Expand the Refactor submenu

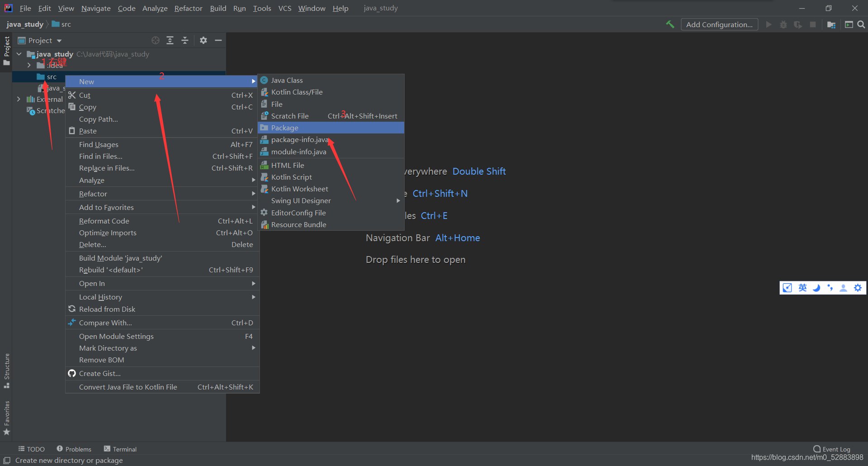click(x=163, y=194)
